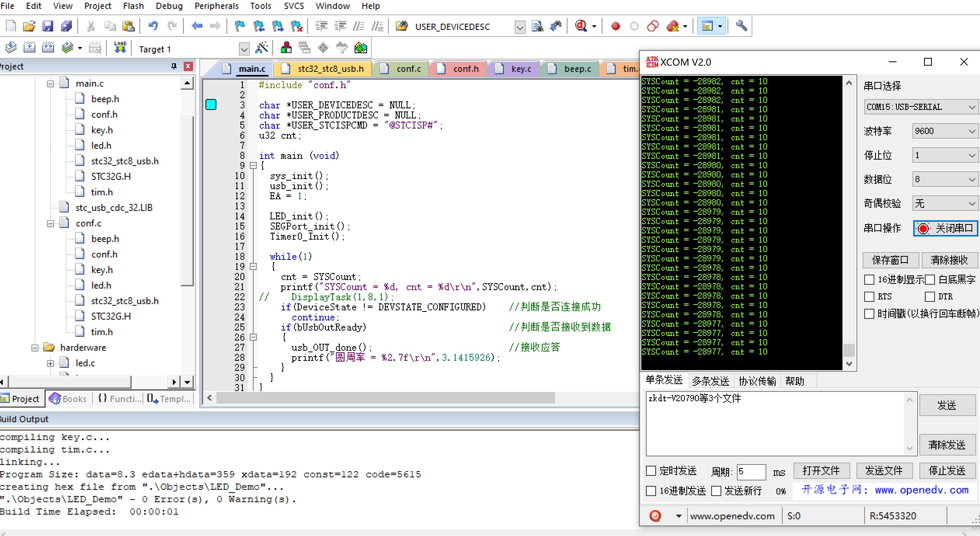Expand the led.c tree node

pyautogui.click(x=50, y=363)
